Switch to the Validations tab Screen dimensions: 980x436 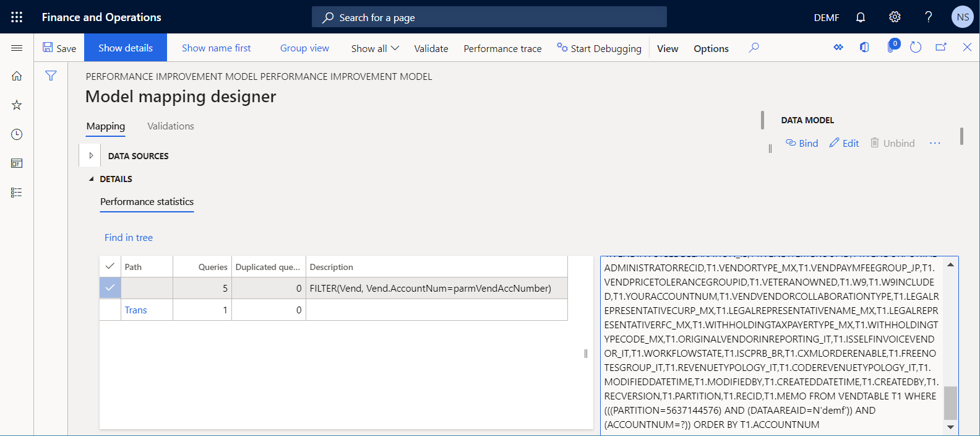171,126
